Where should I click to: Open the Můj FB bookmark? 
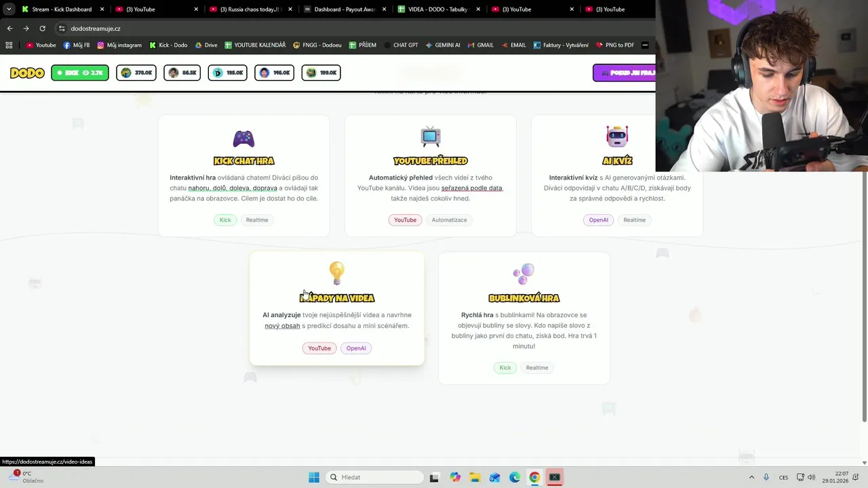(x=76, y=45)
